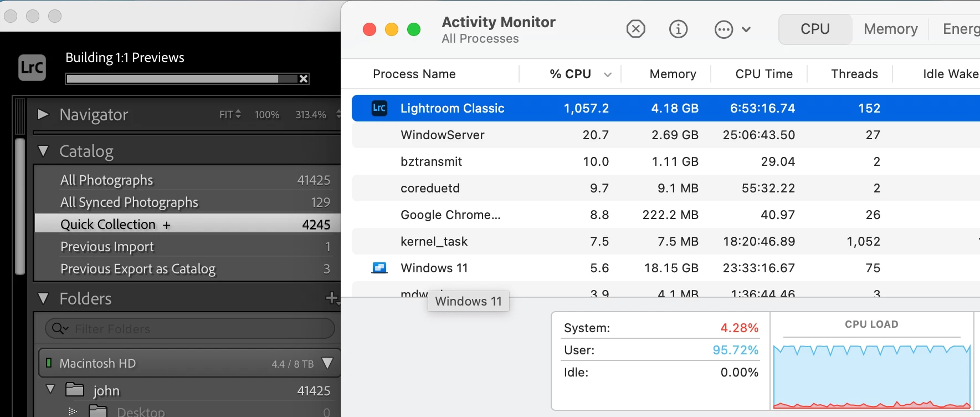Cancel the Building 1:1 Previews progress
The image size is (980, 417).
tap(303, 79)
